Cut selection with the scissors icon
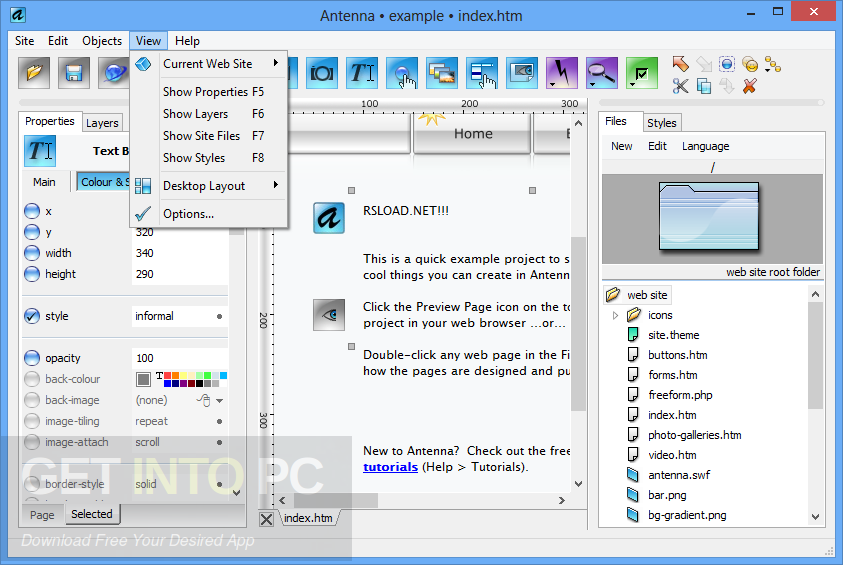This screenshot has height=565, width=843. [x=680, y=86]
